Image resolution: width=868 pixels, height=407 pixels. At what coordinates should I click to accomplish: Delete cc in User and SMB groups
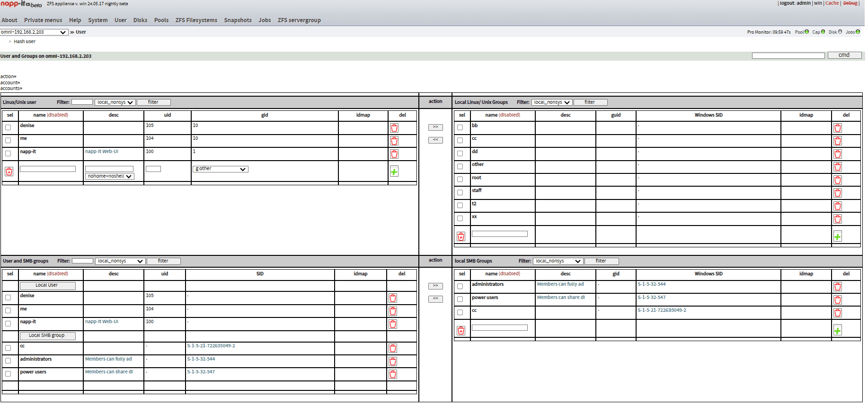tap(393, 348)
